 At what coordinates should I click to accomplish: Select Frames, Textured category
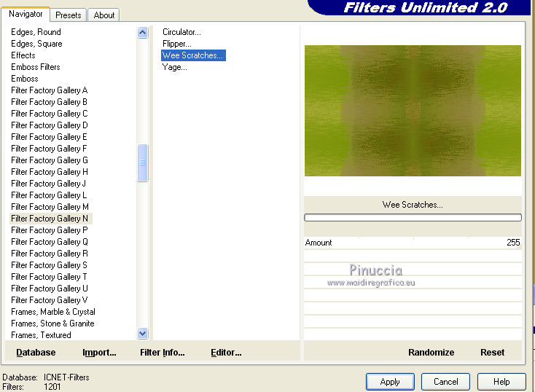coord(41,335)
